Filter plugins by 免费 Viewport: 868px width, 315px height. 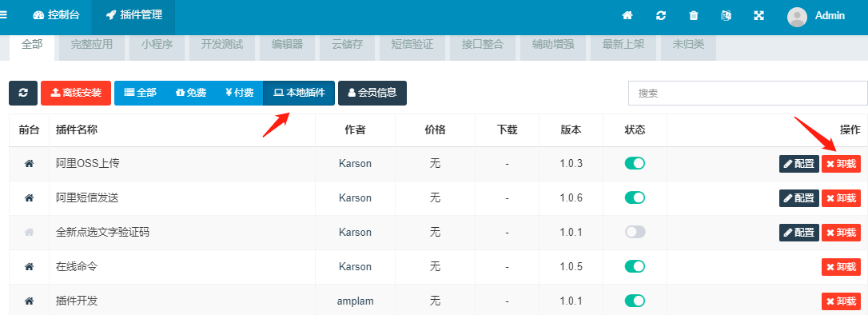(x=191, y=93)
